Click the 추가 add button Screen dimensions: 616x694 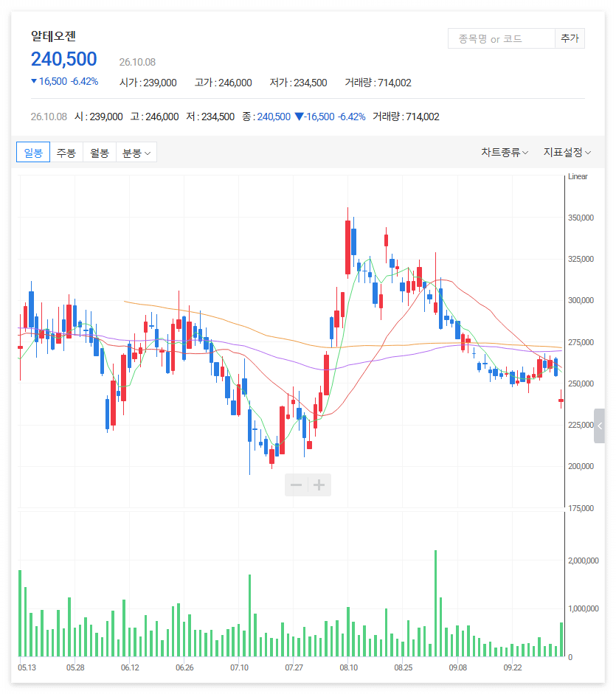(x=570, y=38)
